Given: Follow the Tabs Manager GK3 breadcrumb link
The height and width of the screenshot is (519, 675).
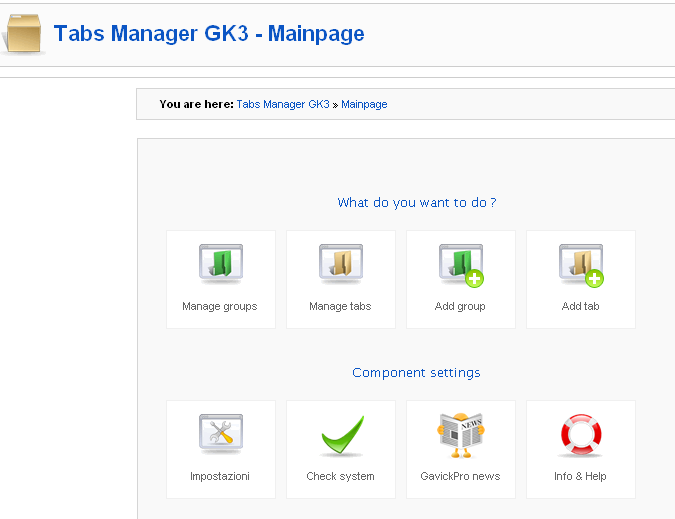Looking at the screenshot, I should [283, 104].
